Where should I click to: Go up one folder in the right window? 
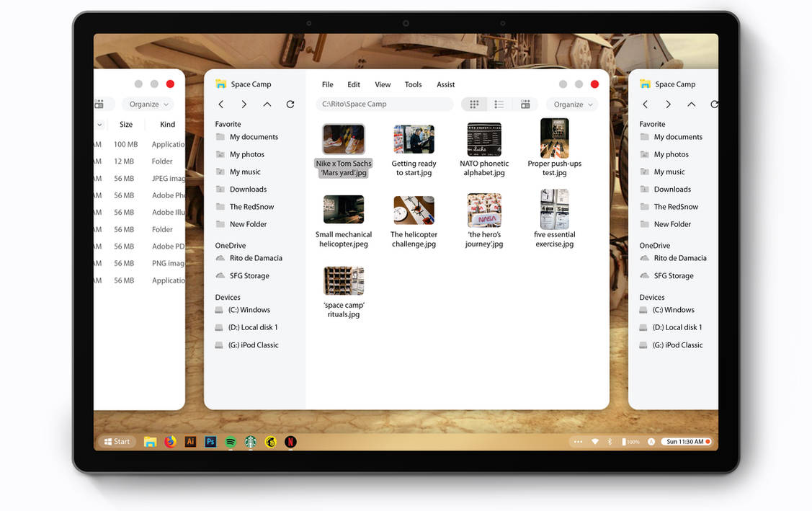(x=692, y=105)
